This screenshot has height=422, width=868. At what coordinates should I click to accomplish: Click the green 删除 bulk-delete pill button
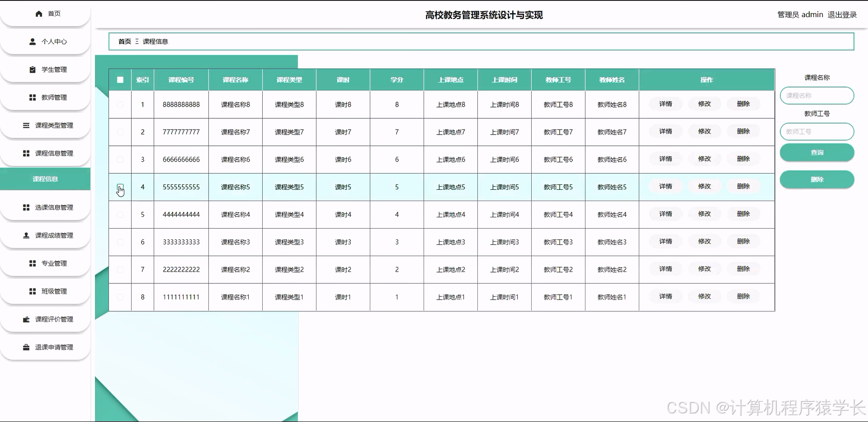(x=816, y=179)
